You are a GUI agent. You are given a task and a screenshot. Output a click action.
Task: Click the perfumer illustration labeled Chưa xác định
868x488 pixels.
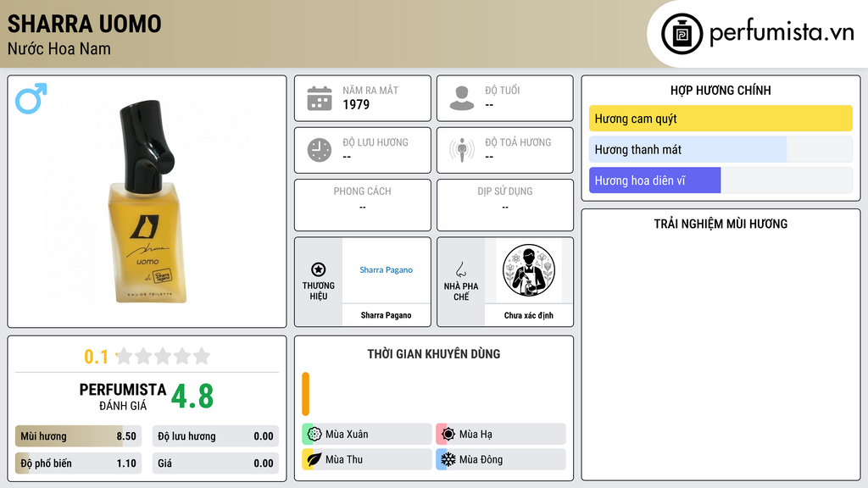(529, 270)
